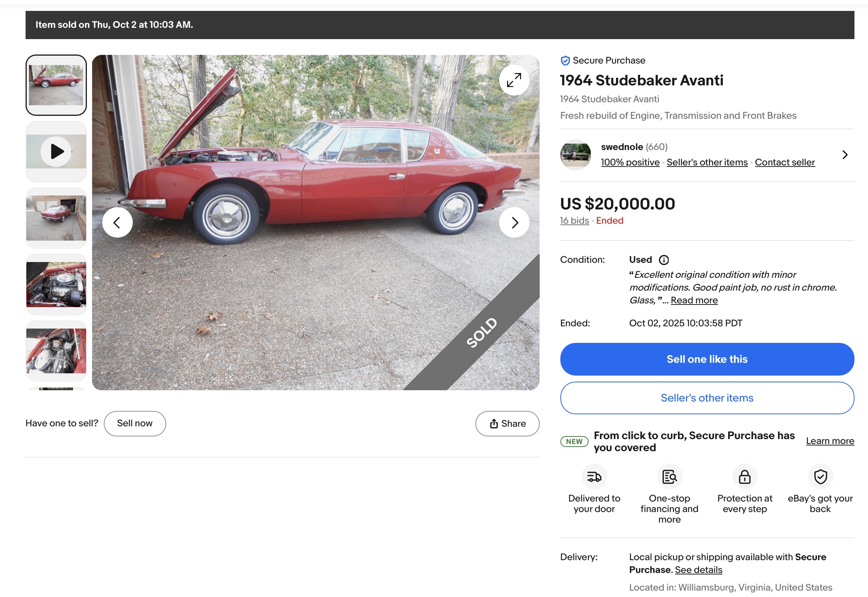The height and width of the screenshot is (597, 868).
Task: Select the engine bay close-up thumbnail
Action: click(56, 285)
